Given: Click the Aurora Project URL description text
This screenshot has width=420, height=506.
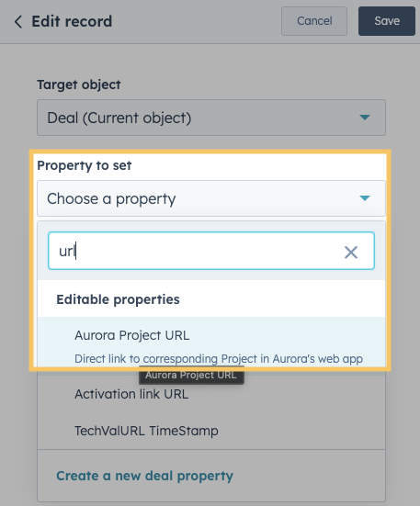Looking at the screenshot, I should tap(219, 359).
